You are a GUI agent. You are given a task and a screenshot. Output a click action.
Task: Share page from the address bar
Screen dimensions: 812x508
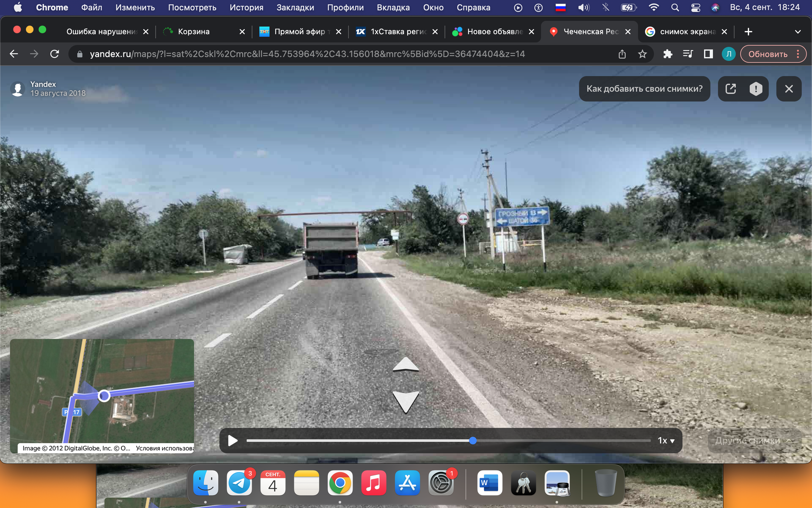coord(622,54)
